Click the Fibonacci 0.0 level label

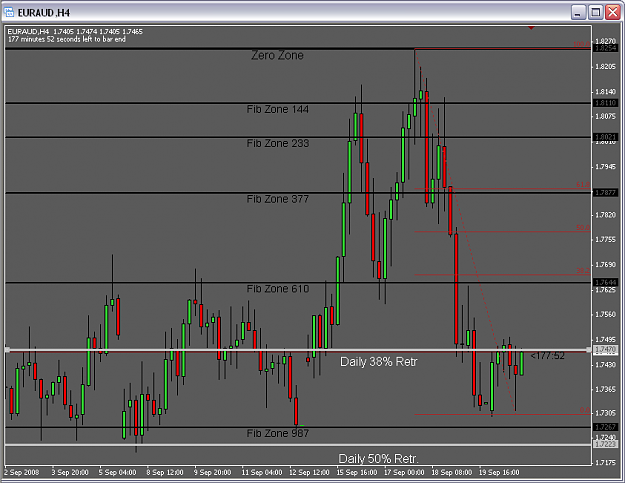point(585,410)
